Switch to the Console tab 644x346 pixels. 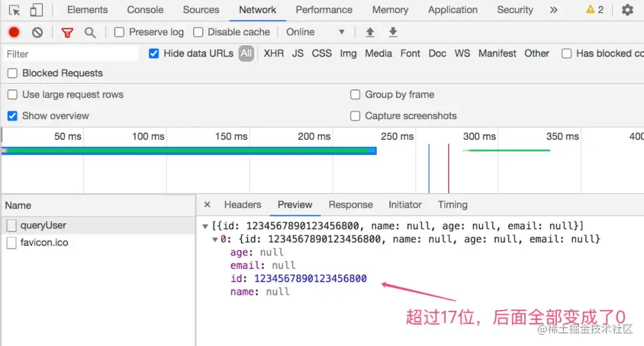tap(145, 10)
